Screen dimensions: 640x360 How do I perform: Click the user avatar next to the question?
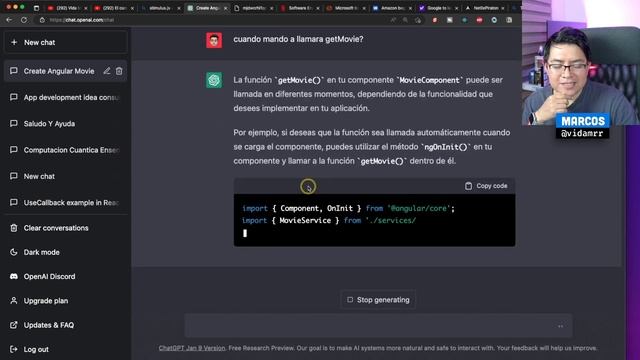(x=214, y=40)
